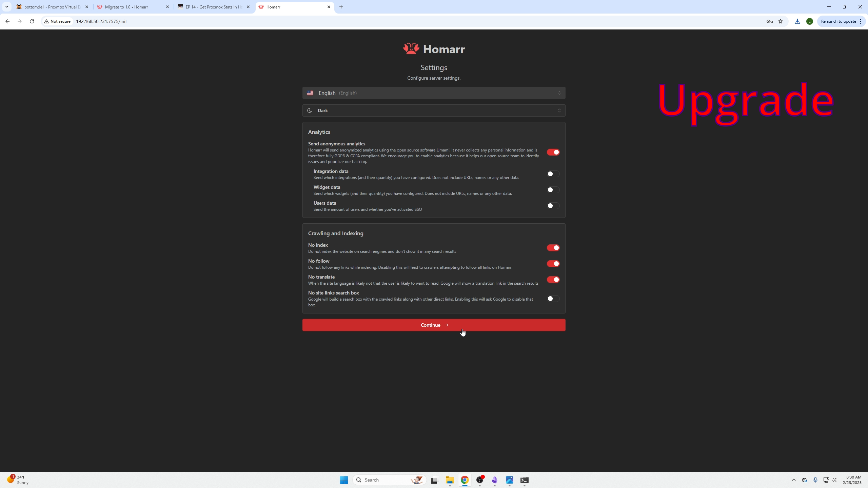Turn on No site links search box

(x=553, y=299)
